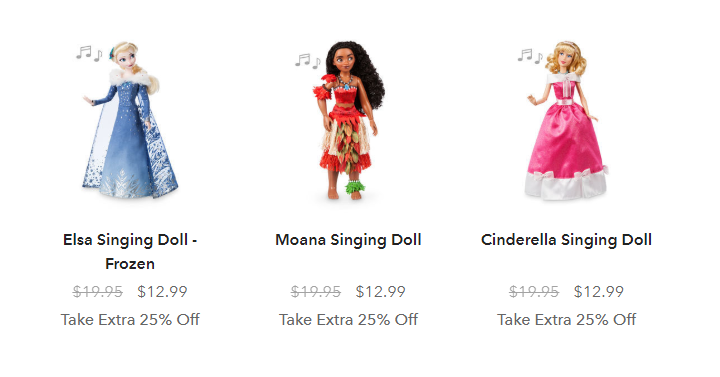The height and width of the screenshot is (377, 720).
Task: Click crossed-out $19.95 price under Cinderella
Action: pos(534,292)
